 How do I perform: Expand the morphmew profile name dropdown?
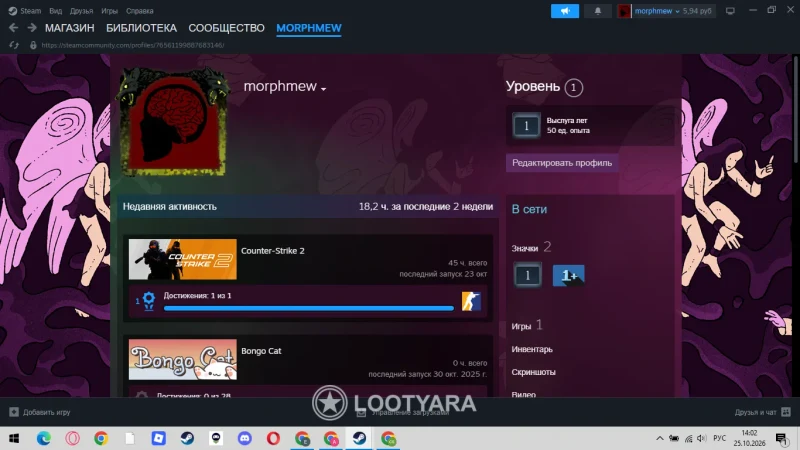323,88
